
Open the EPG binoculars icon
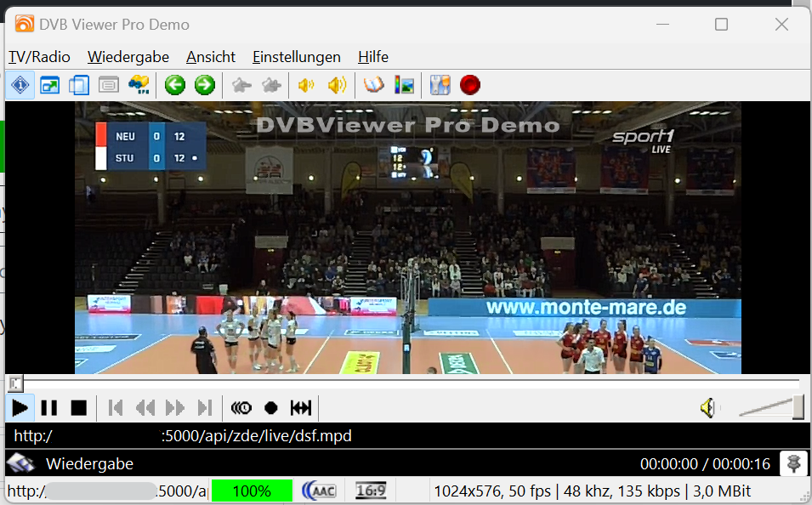pyautogui.click(x=139, y=85)
